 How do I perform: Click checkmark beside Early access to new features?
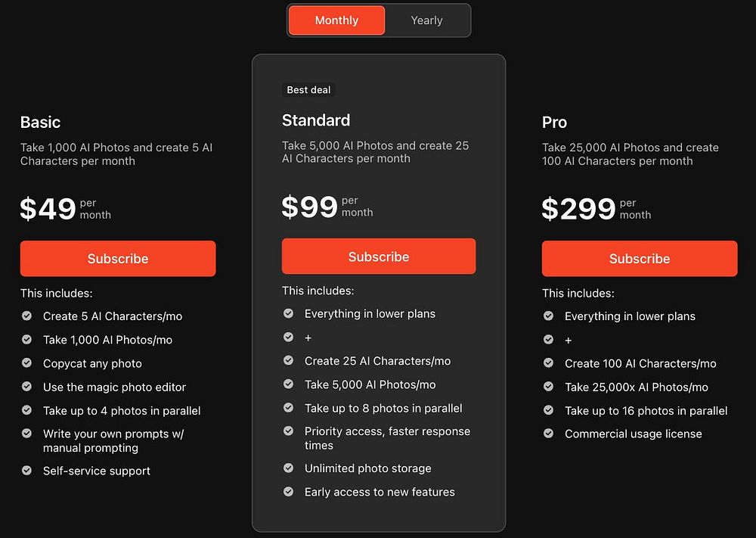click(x=288, y=492)
